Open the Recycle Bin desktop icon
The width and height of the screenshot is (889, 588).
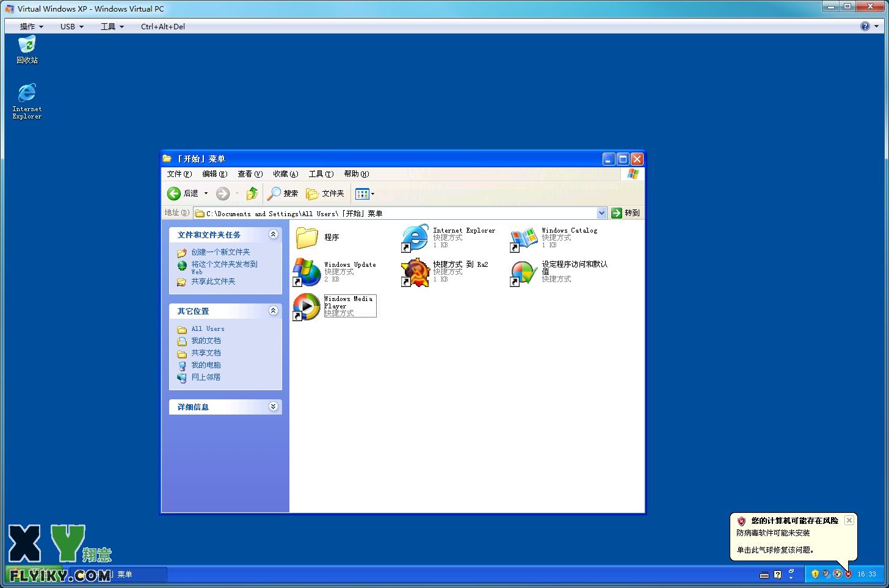pos(27,49)
